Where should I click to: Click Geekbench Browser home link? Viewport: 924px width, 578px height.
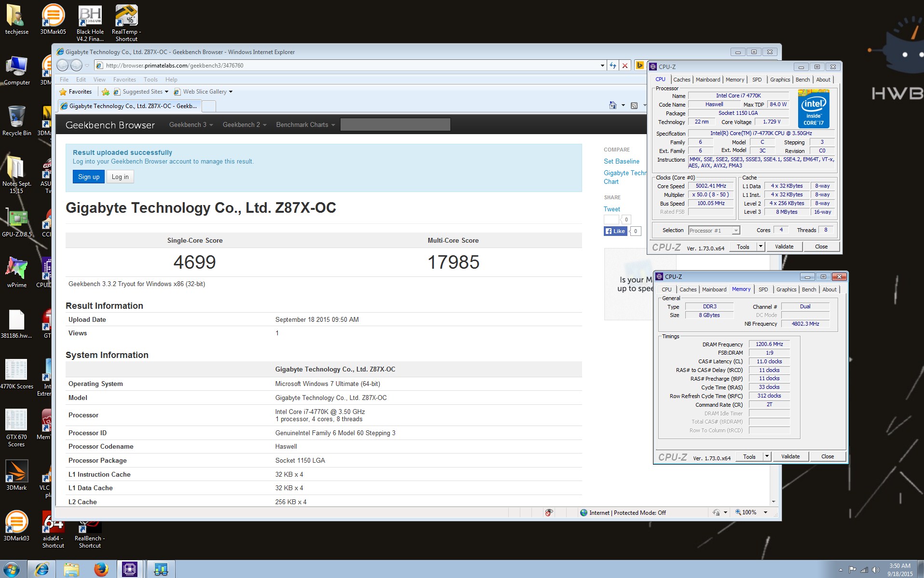tap(110, 125)
